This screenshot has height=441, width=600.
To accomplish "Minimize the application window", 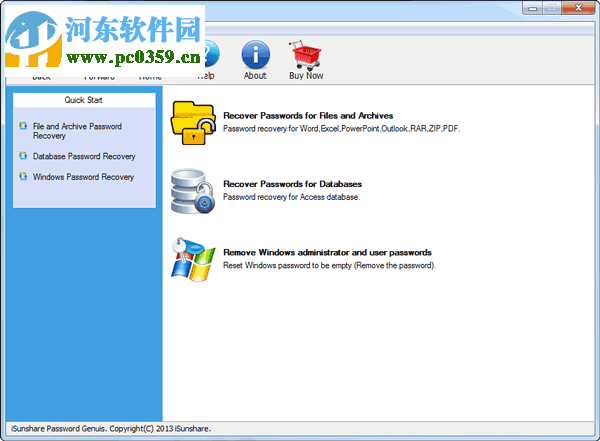I will [x=532, y=8].
